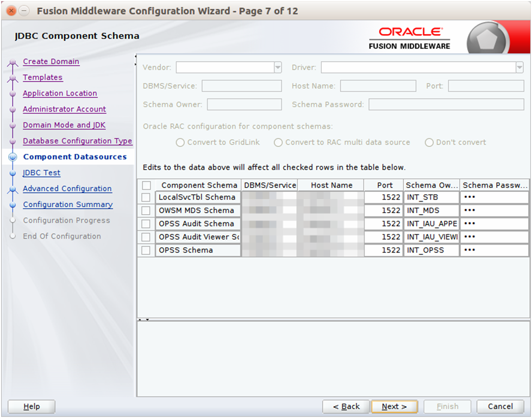Screen dimensions: 532x418
Task: Click the Port column header
Action: point(384,185)
